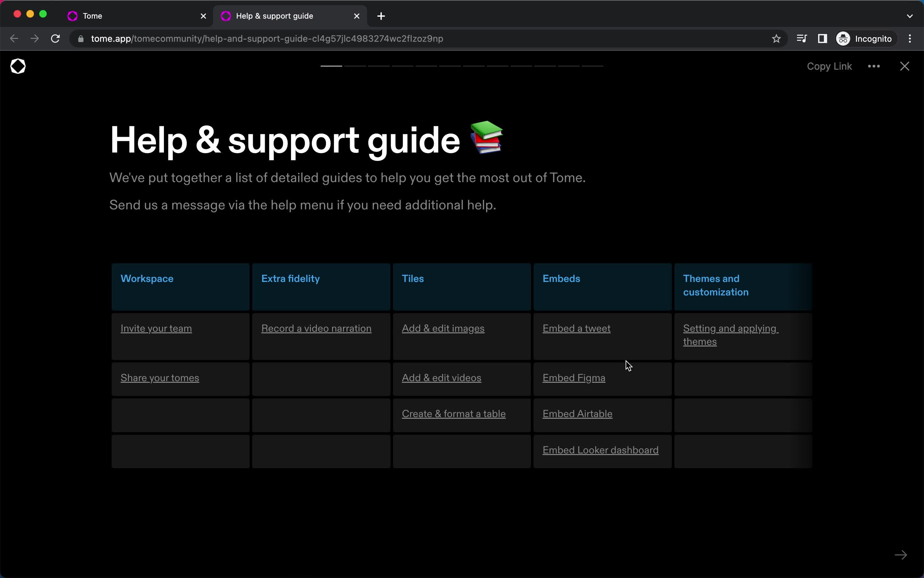Screen dimensions: 924x578
Task: Open Chrome's three-dot menu
Action: tap(910, 39)
